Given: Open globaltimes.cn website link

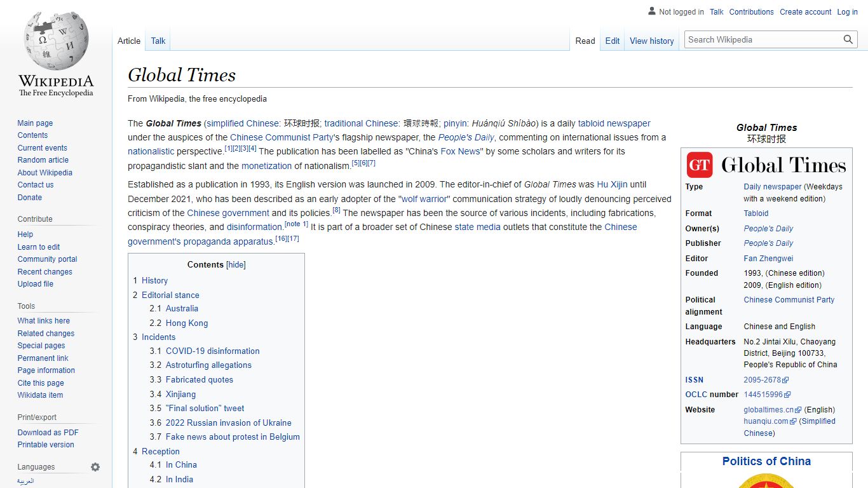Looking at the screenshot, I should [769, 410].
